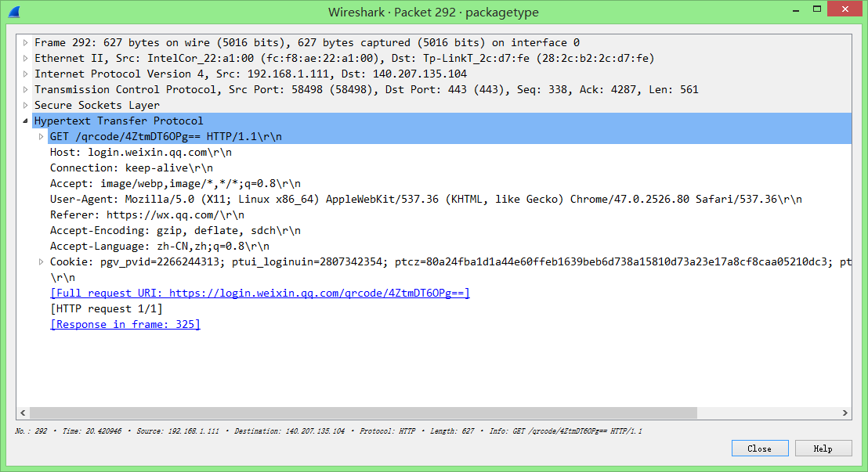Expand the GET /qrcode request line
This screenshot has width=868, height=472.
(41, 137)
